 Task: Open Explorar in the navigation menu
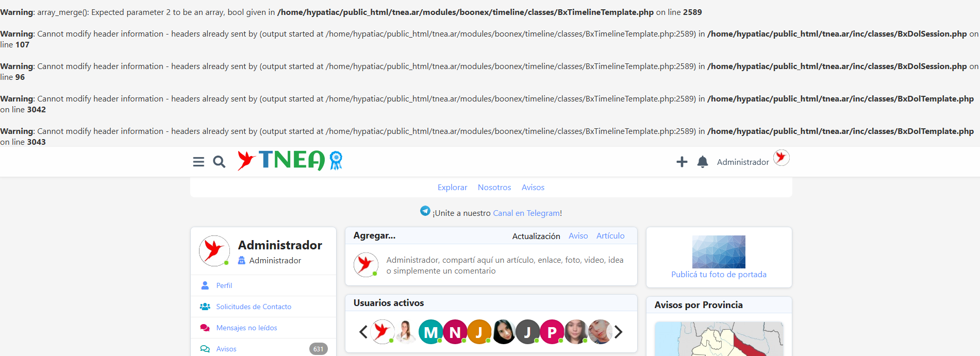pos(452,188)
